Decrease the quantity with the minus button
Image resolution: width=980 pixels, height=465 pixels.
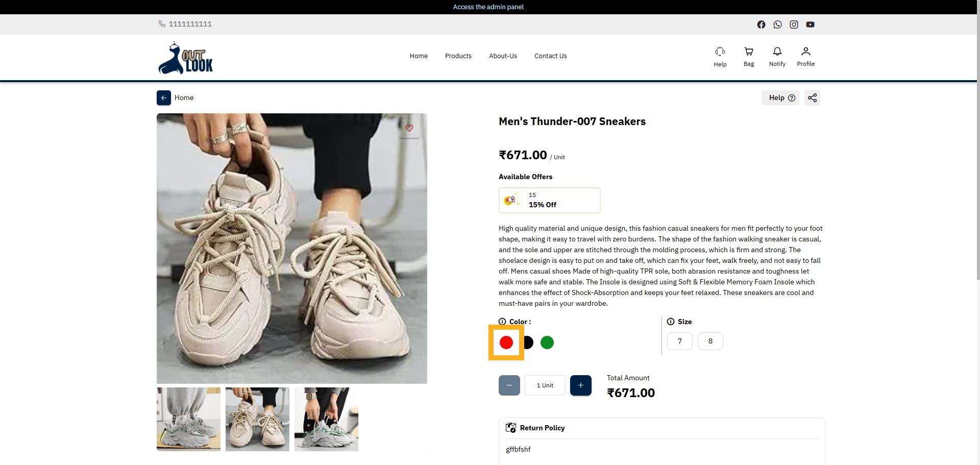(509, 385)
